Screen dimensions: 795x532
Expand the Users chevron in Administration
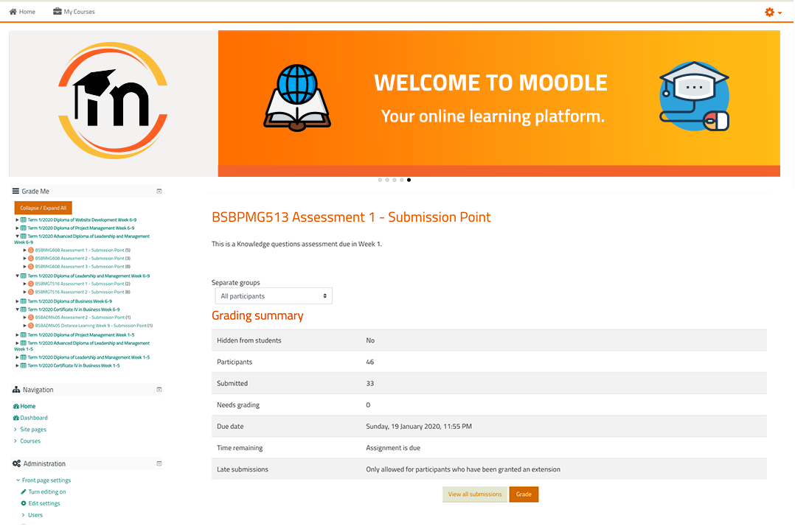tap(23, 515)
